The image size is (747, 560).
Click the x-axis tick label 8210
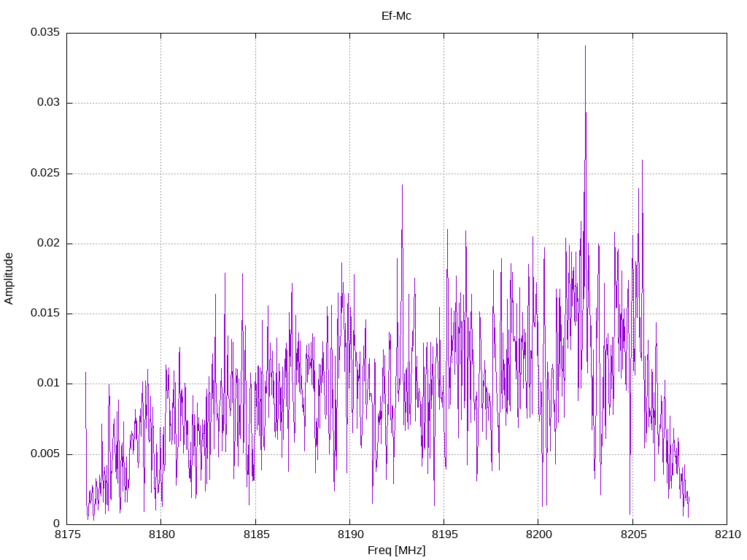tap(727, 534)
